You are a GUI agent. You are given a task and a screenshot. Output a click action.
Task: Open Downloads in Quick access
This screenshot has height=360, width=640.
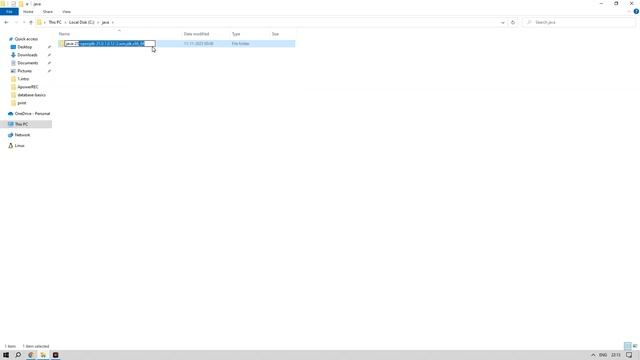pyautogui.click(x=27, y=55)
